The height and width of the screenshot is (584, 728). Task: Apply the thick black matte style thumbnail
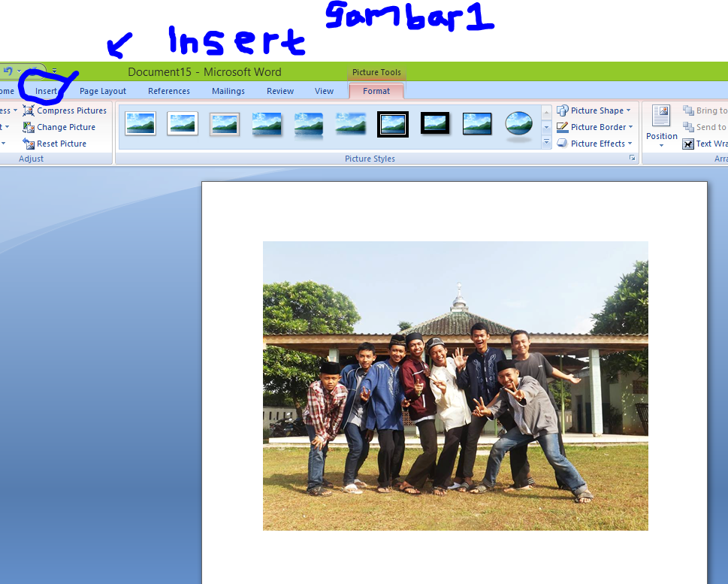click(435, 123)
